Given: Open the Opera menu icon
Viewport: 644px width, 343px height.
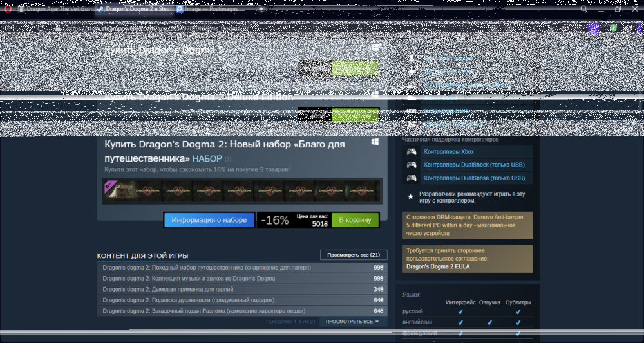Looking at the screenshot, I should coord(7,8).
